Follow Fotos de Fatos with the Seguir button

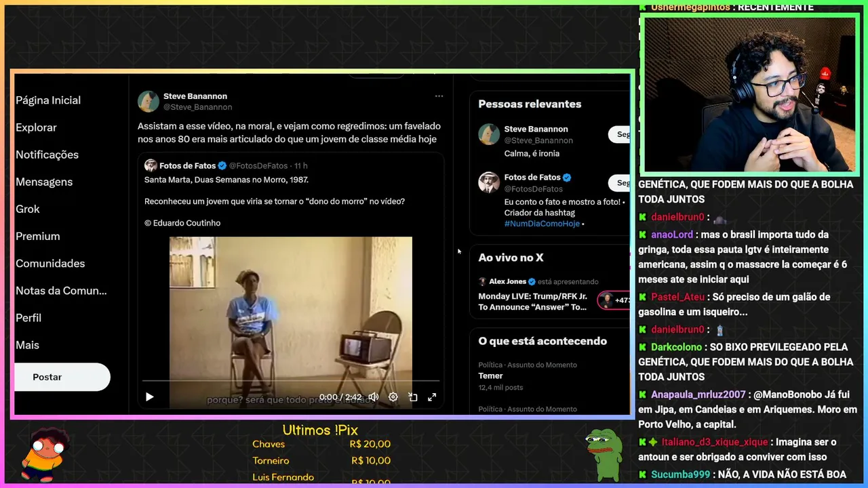point(620,183)
